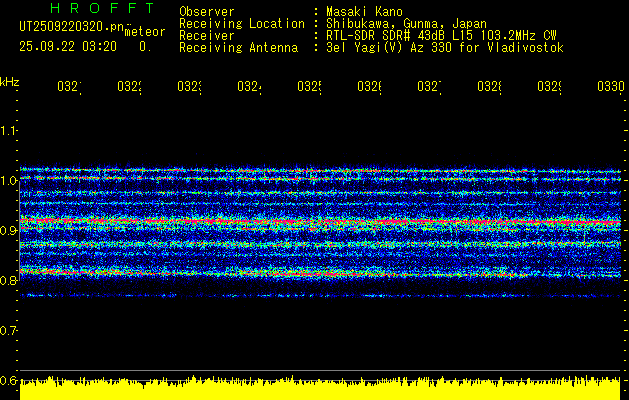Click the kHz axis unit label
Image resolution: width=629 pixels, height=400 pixels.
[x=10, y=82]
